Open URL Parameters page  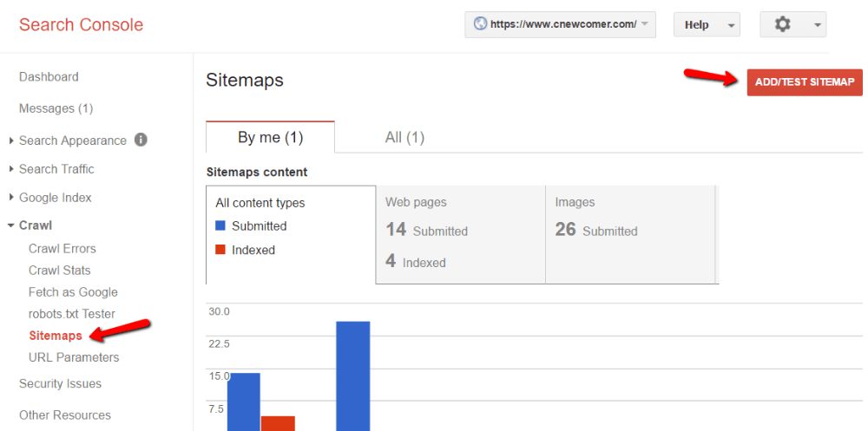pyautogui.click(x=74, y=357)
